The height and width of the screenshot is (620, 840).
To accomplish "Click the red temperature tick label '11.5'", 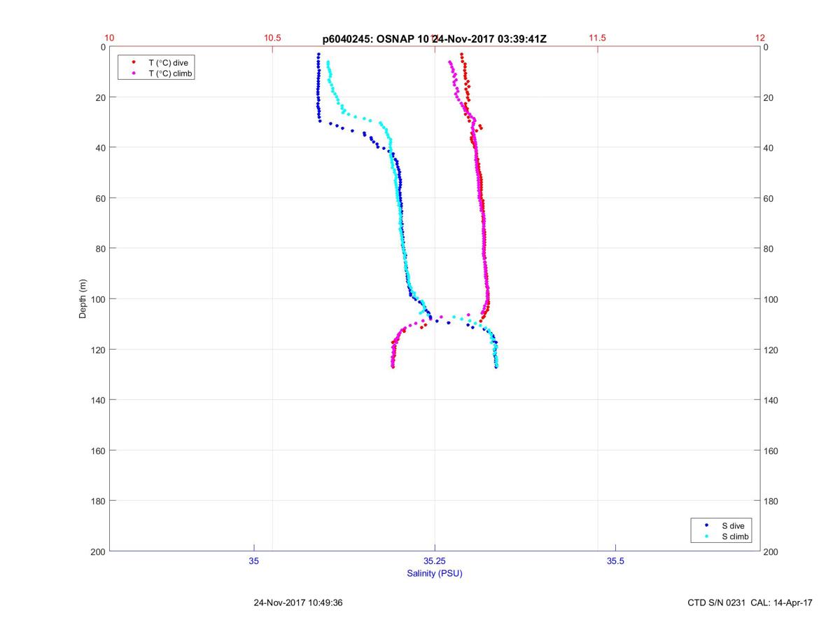I will 597,38.
